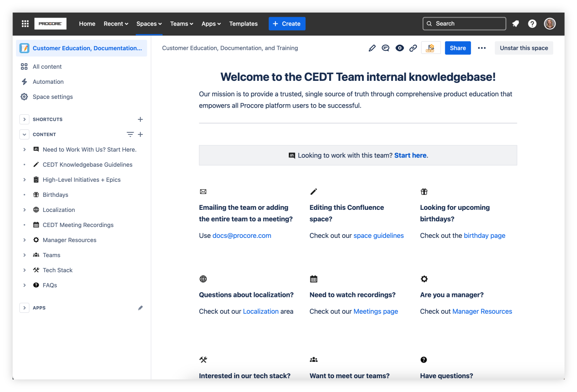Click into the Search field

pyautogui.click(x=464, y=24)
